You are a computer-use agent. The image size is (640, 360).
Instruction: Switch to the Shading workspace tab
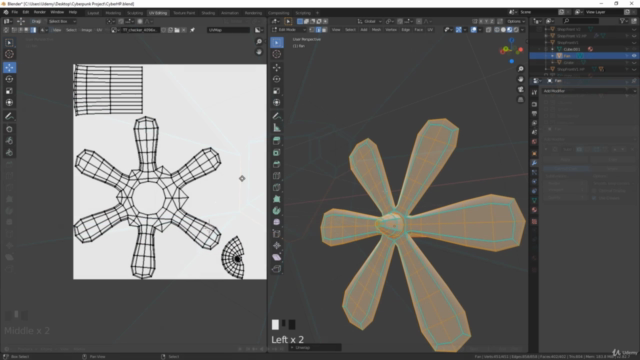208,13
